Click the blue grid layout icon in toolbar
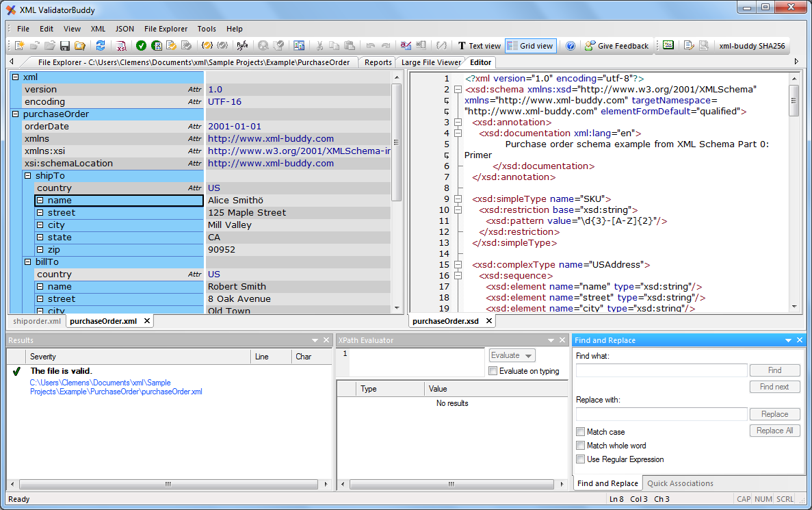Image resolution: width=812 pixels, height=510 pixels. tap(299, 46)
